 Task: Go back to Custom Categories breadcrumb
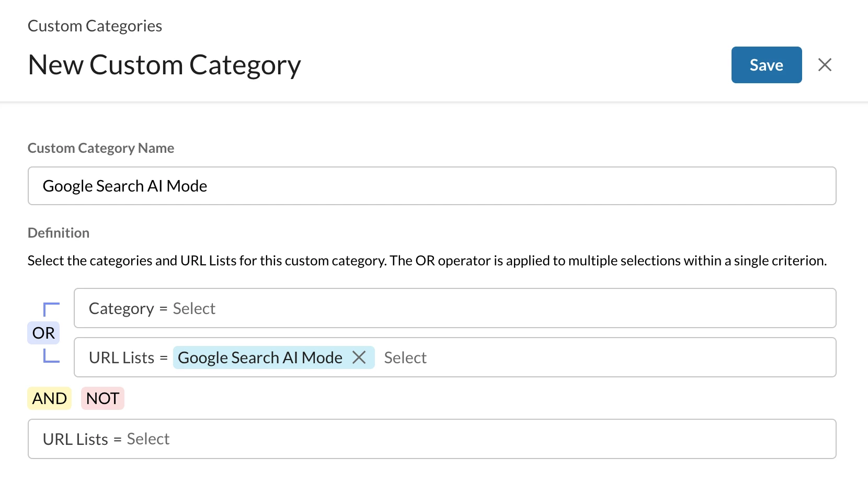coord(95,26)
